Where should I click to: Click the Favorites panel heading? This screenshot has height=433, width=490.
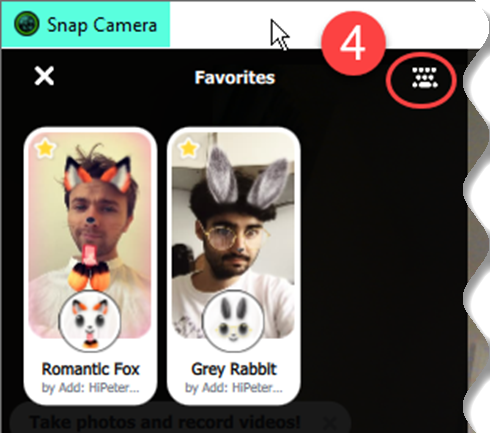point(235,77)
